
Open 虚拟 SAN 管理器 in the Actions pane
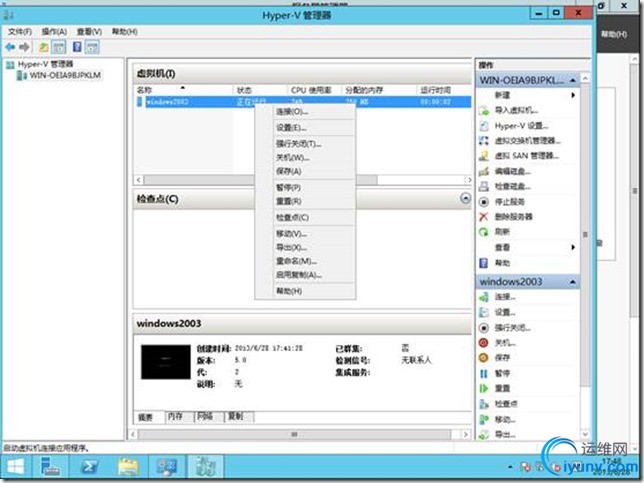527,156
